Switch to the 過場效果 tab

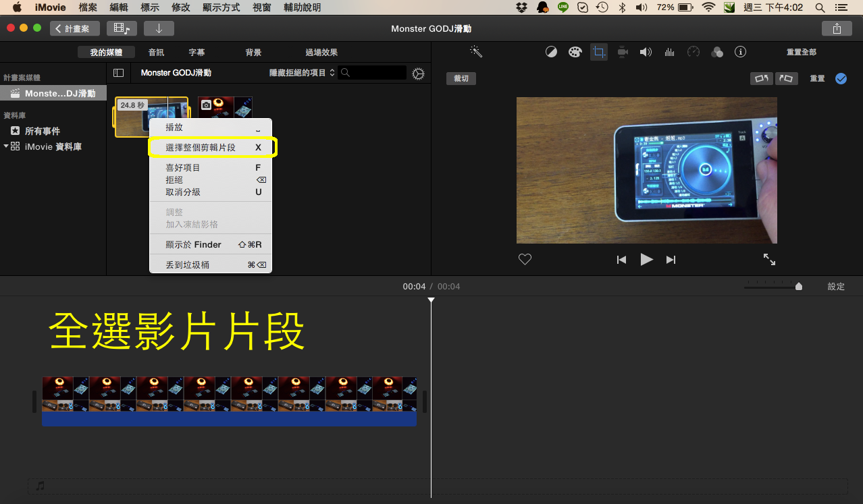click(x=321, y=52)
